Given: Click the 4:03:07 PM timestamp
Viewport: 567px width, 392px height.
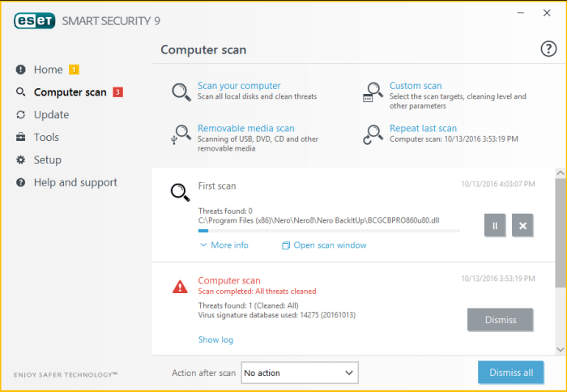Looking at the screenshot, I should coord(498,184).
